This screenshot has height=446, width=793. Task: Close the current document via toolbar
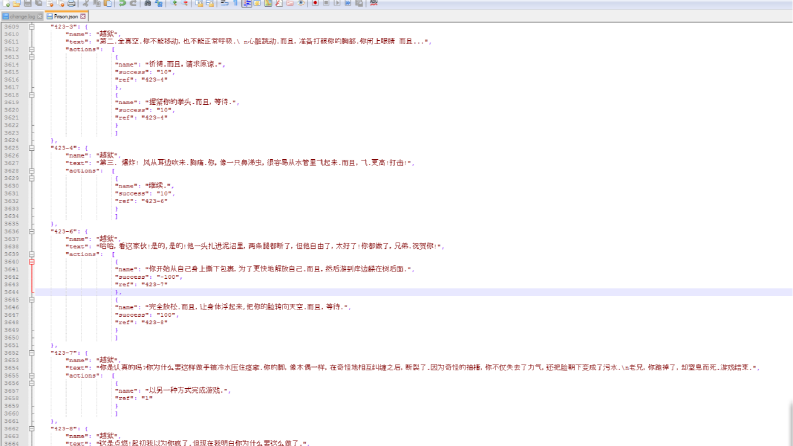(x=50, y=3)
